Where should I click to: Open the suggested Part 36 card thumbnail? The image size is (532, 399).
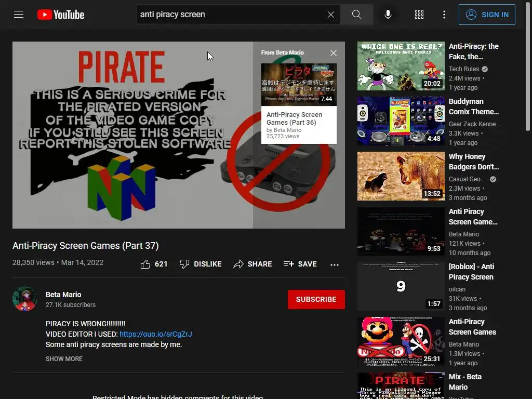coord(299,85)
